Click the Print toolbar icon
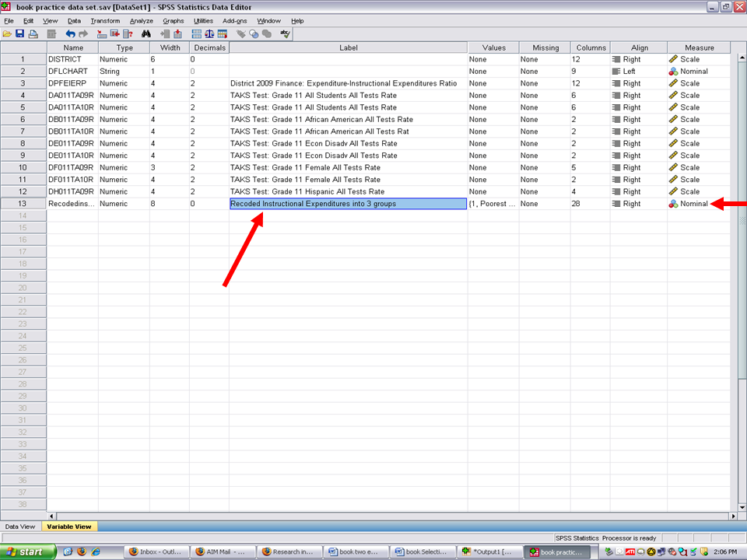The image size is (747, 560). click(x=33, y=34)
